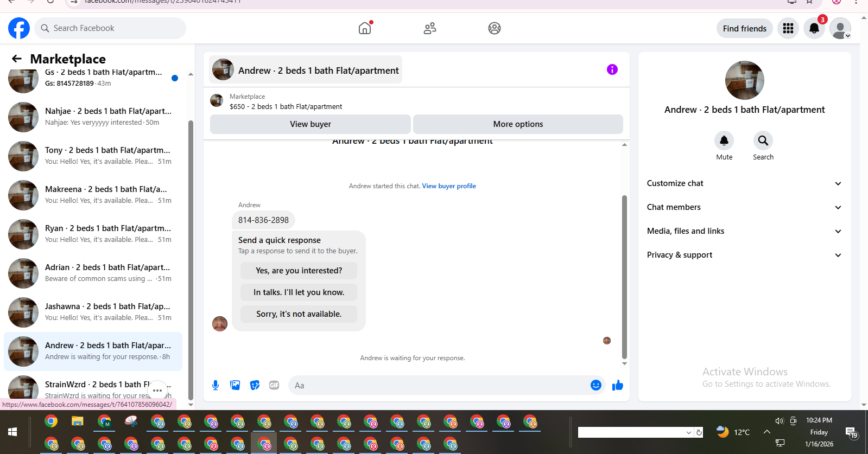Image resolution: width=868 pixels, height=454 pixels.
Task: Click the chat messages vertical scrollbar
Action: [x=624, y=277]
